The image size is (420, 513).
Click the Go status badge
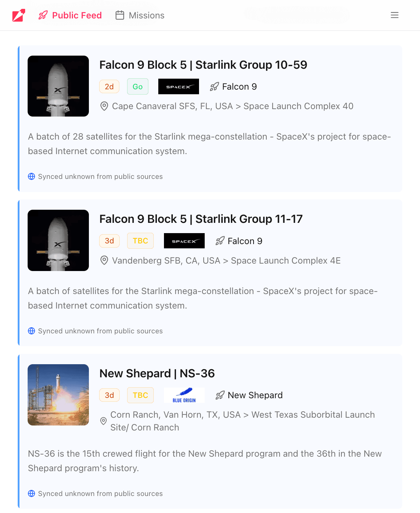point(137,86)
